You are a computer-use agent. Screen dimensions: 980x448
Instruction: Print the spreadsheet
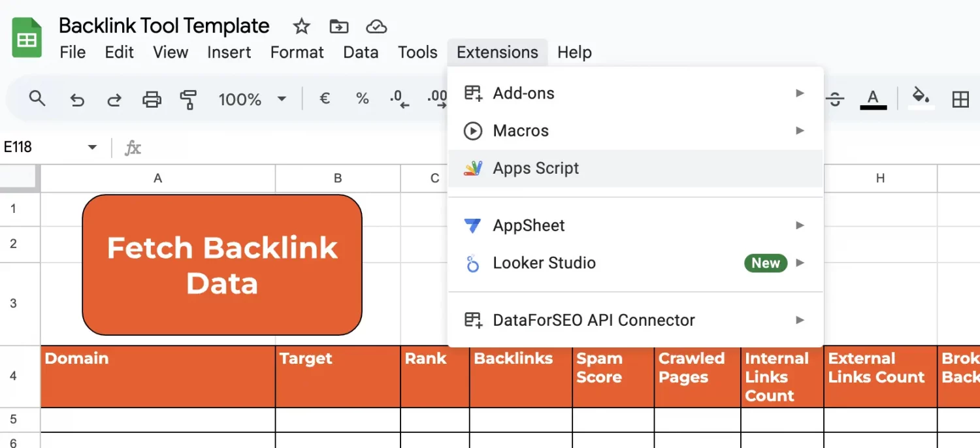[152, 99]
